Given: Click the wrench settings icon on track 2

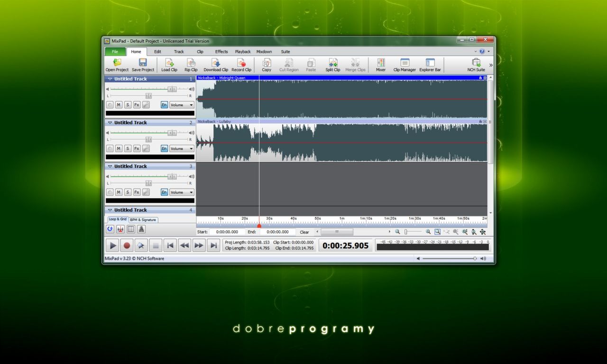Looking at the screenshot, I should pos(146,148).
